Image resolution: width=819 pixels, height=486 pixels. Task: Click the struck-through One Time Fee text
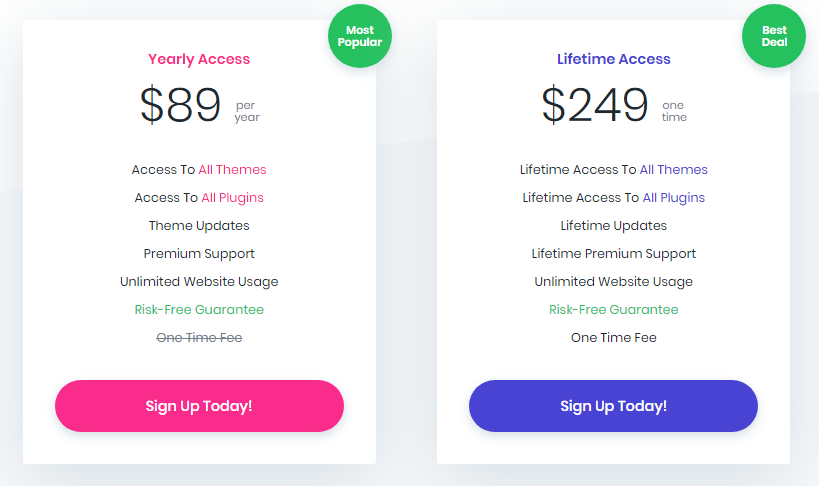coord(199,338)
